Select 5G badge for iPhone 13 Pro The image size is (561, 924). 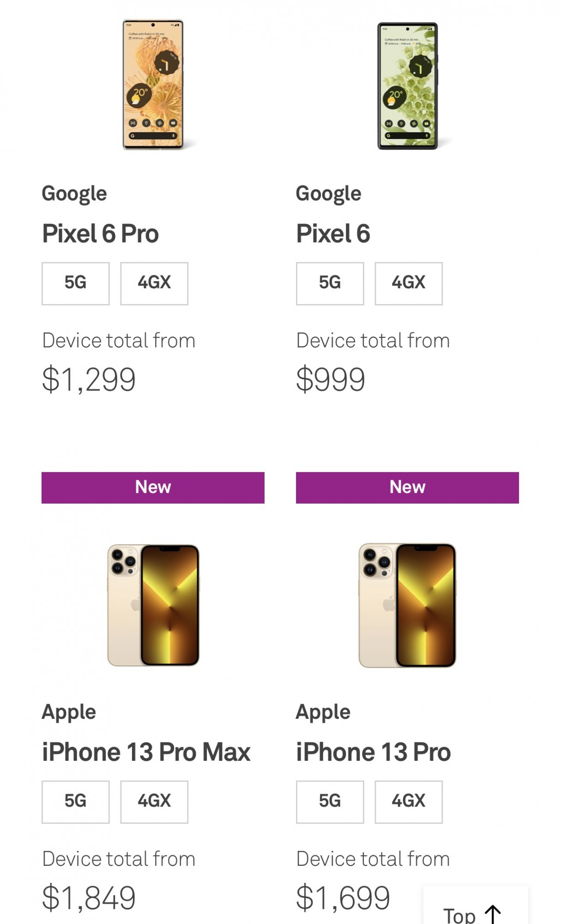click(x=330, y=802)
